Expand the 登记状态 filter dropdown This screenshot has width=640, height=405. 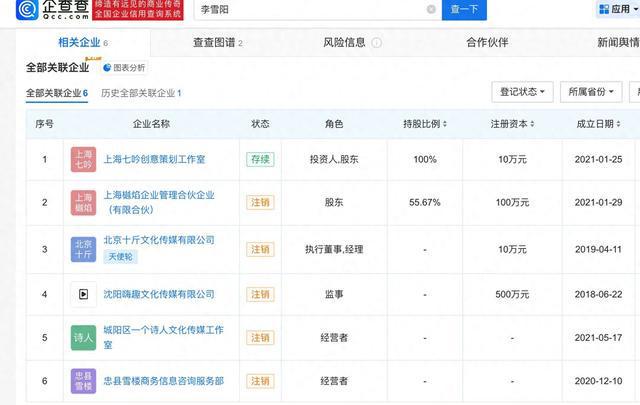pyautogui.click(x=523, y=92)
